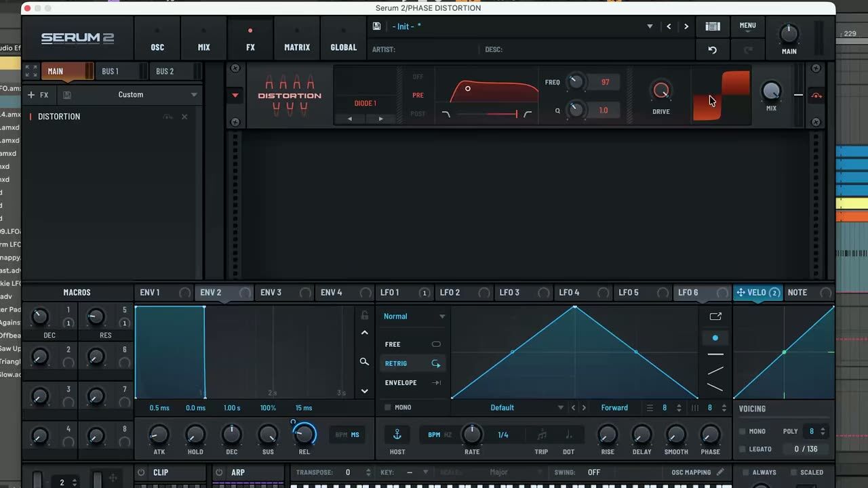
Task: Click the envelope lock icon
Action: point(364,316)
